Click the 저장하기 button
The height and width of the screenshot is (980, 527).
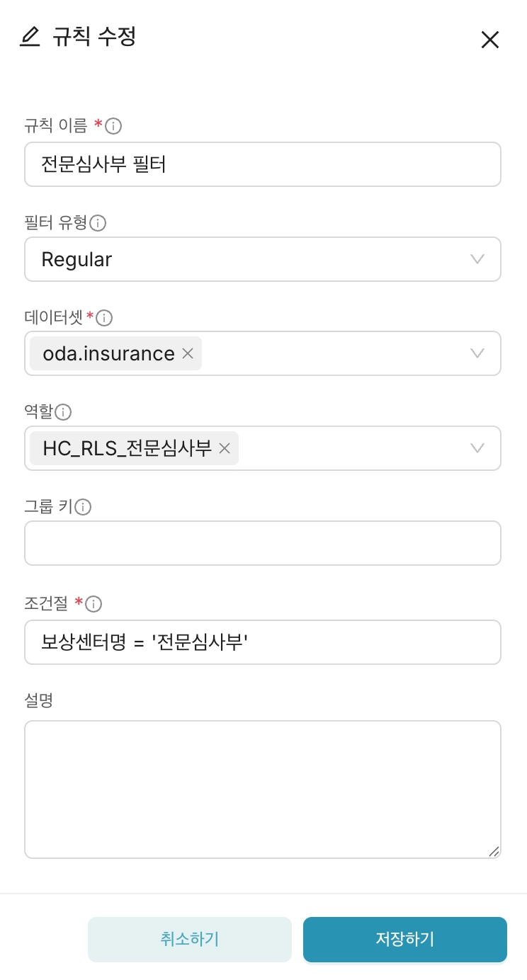[405, 940]
